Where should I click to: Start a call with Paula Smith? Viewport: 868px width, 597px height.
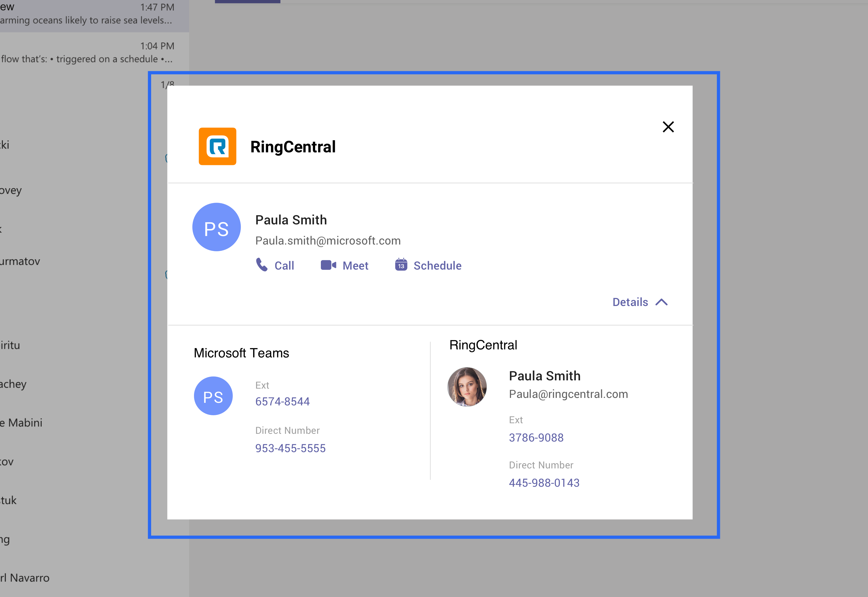pos(275,265)
